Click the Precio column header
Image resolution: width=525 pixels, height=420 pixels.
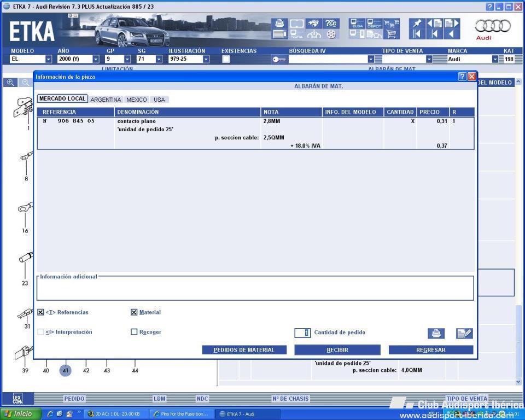(x=433, y=112)
